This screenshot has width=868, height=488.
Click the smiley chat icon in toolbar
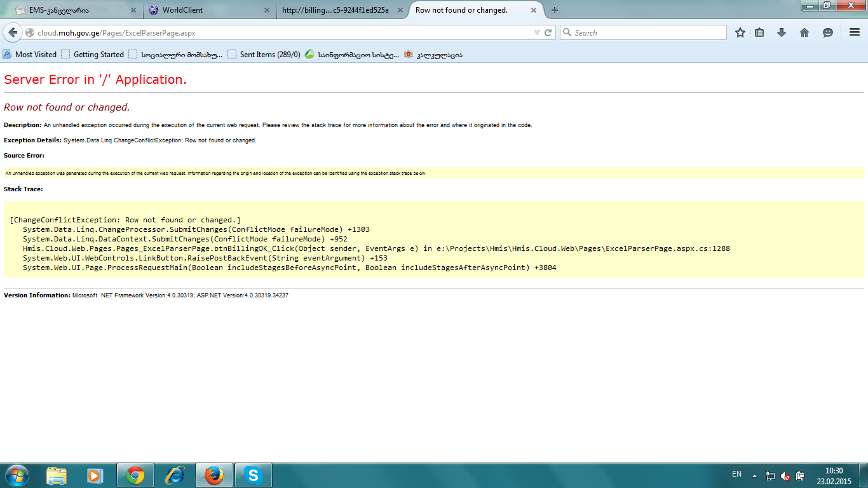pos(827,33)
